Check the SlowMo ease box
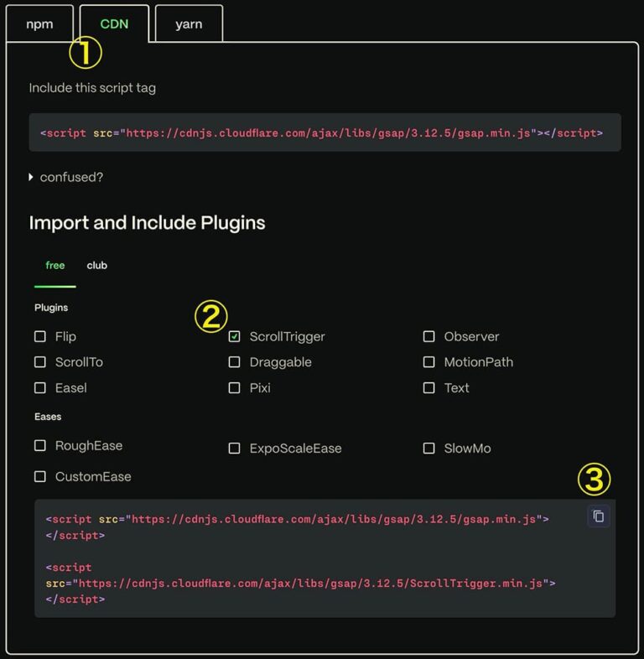 coord(429,449)
